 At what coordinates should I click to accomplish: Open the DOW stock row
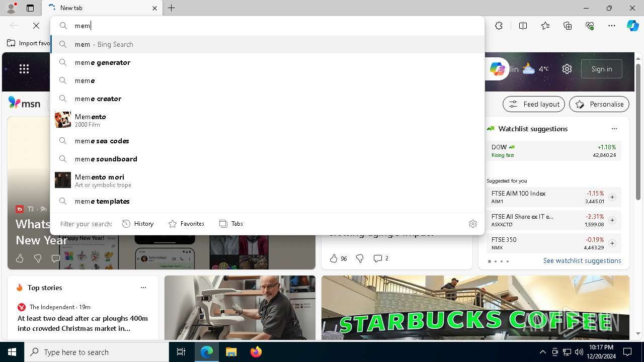[554, 151]
